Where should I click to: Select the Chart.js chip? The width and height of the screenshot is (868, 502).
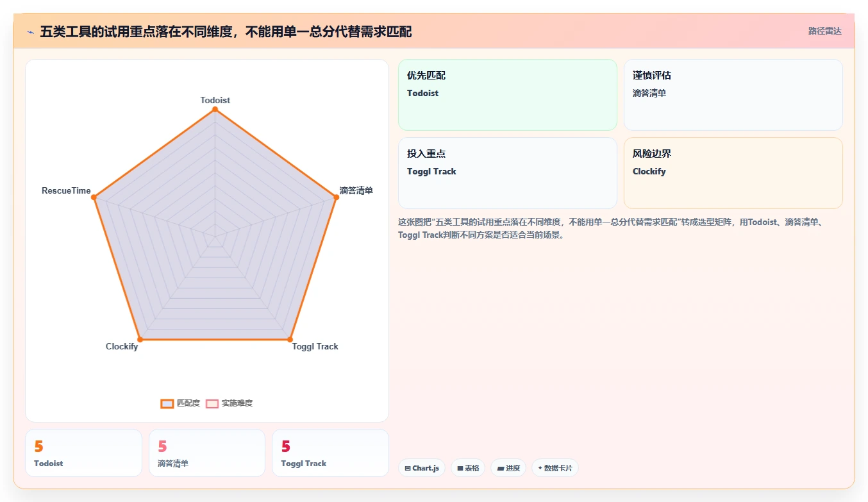pyautogui.click(x=422, y=468)
